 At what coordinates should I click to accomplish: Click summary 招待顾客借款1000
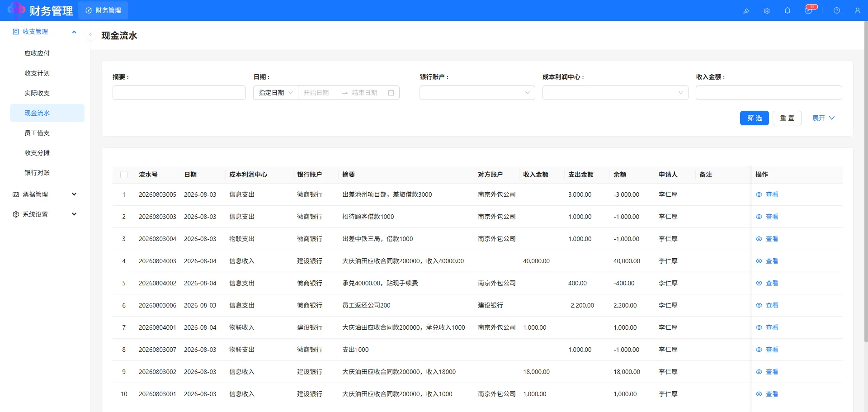(368, 217)
